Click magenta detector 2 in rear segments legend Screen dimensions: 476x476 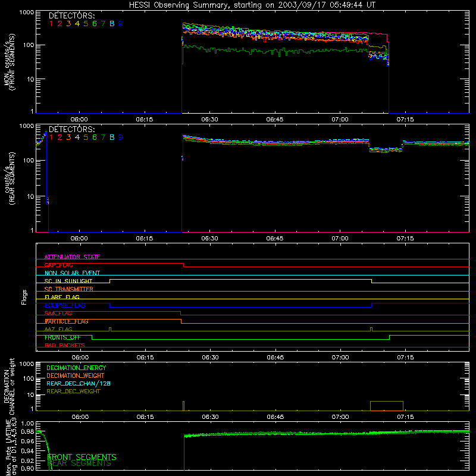point(60,137)
